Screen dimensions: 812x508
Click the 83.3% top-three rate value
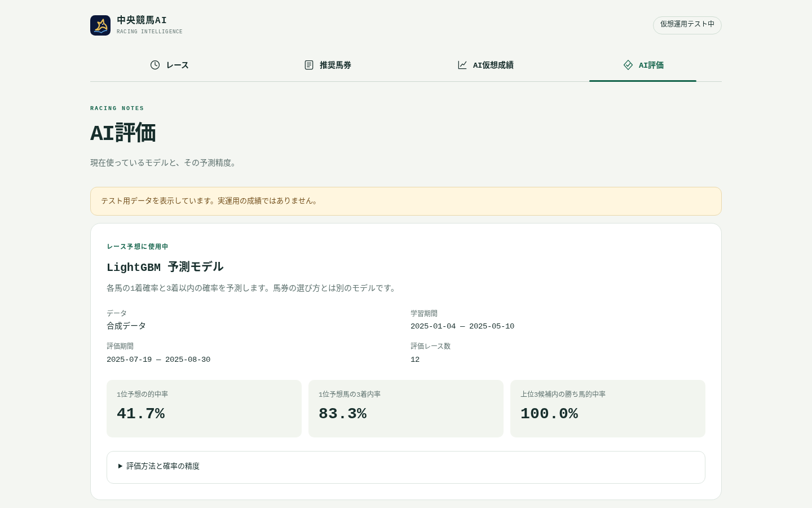tap(343, 414)
